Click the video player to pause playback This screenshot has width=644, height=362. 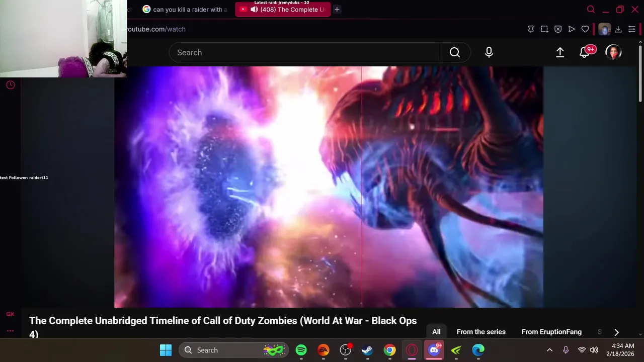329,187
